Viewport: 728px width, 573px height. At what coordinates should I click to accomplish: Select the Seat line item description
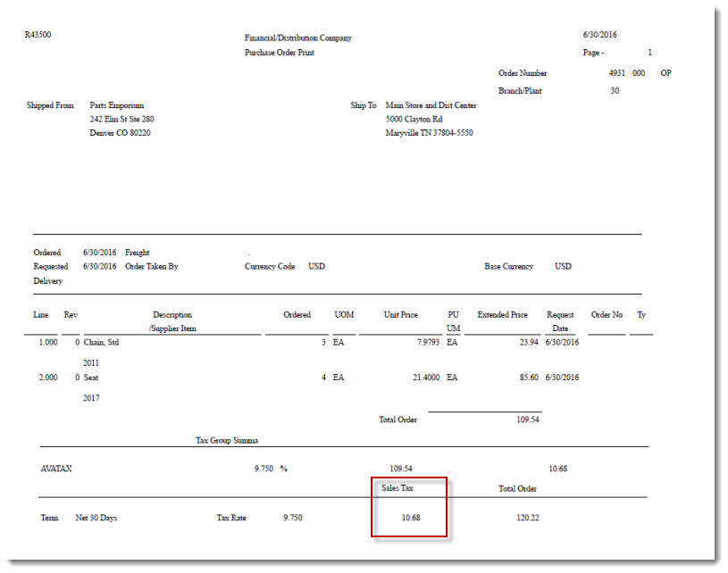tap(90, 378)
